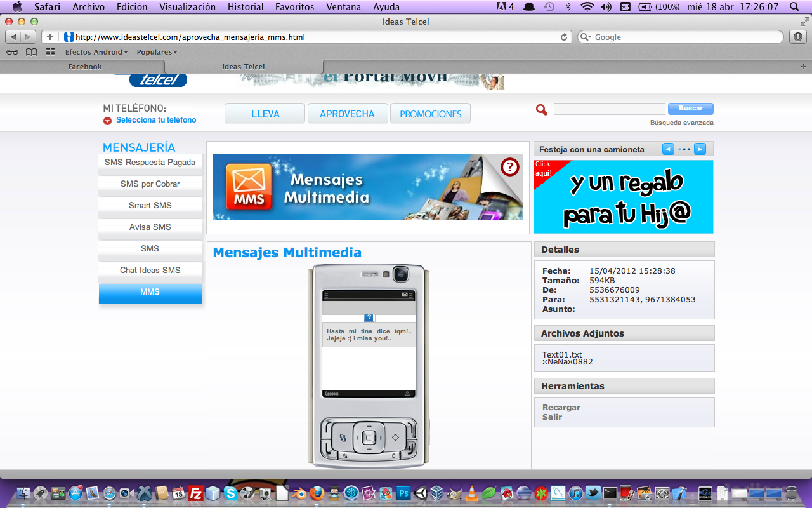
Task: Open the Reading List glasses icon
Action: 13,52
